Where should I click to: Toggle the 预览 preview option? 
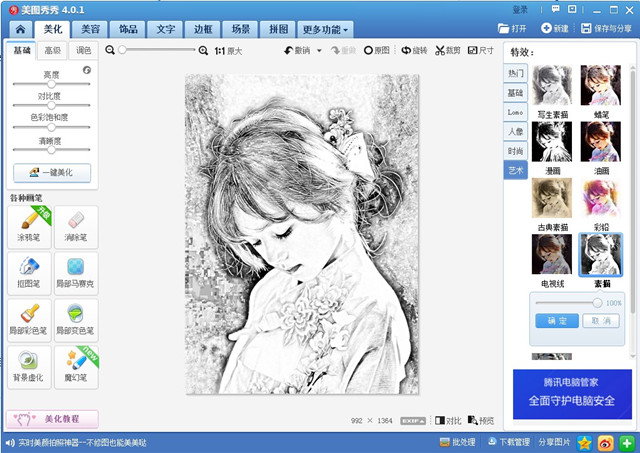[480, 421]
